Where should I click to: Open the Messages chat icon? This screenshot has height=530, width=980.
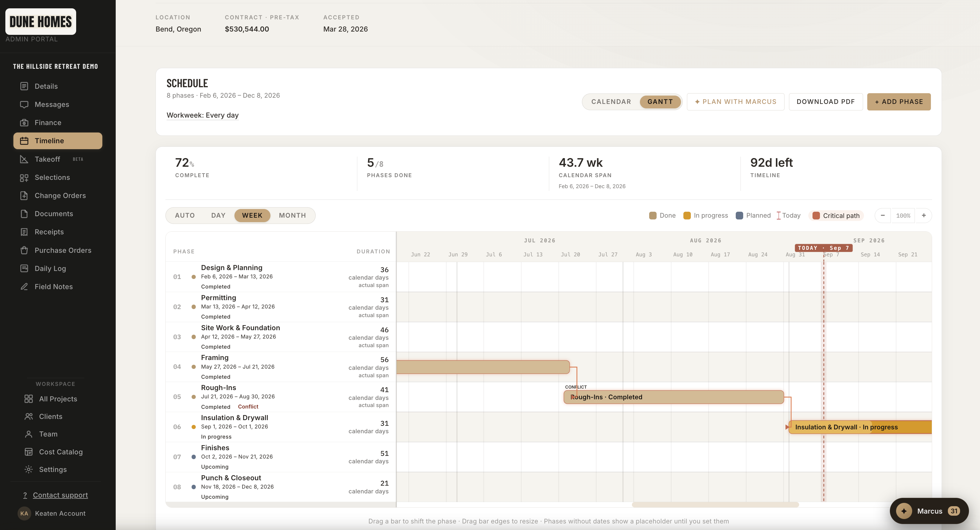(24, 104)
